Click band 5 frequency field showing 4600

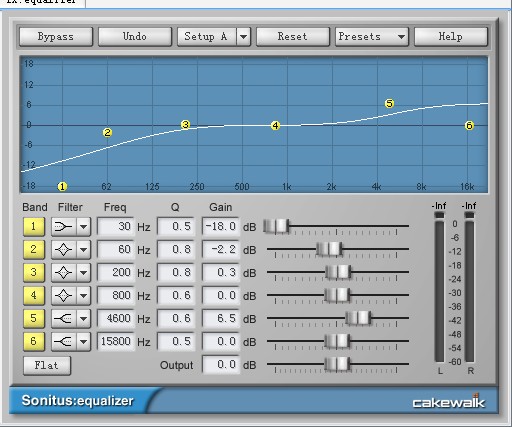point(116,318)
